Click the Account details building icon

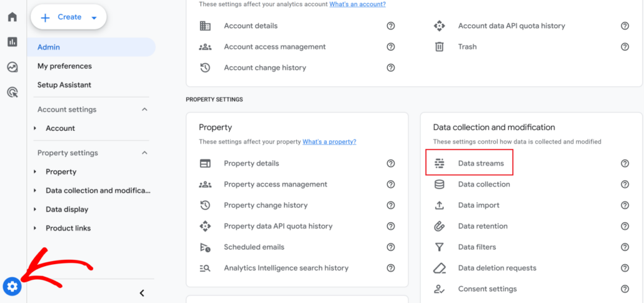[205, 26]
